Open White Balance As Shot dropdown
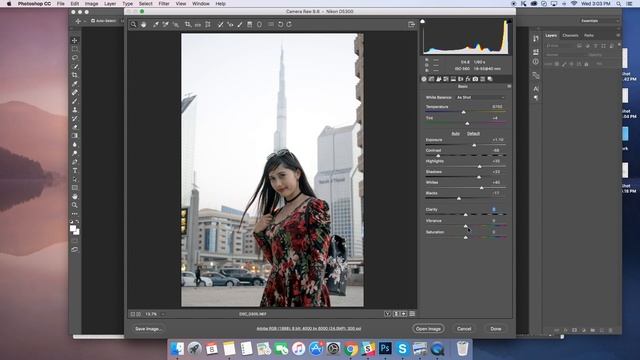 [480, 98]
